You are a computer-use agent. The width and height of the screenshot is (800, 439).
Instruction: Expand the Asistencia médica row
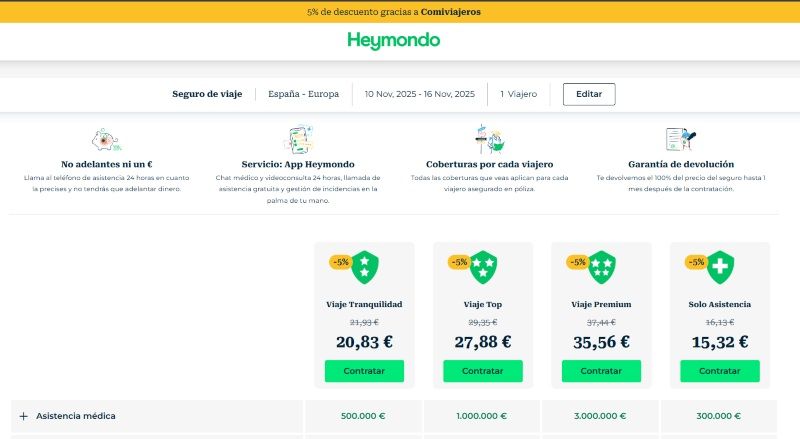(23, 416)
